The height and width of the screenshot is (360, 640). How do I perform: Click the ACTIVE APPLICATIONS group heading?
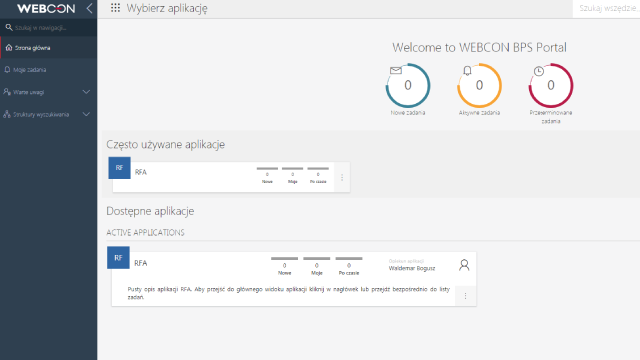(x=145, y=233)
